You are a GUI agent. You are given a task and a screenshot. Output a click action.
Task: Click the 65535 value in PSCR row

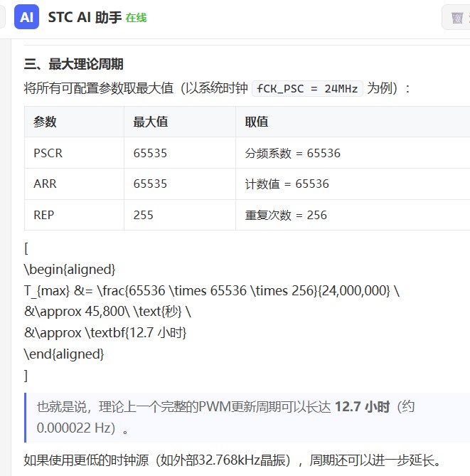[x=150, y=153]
